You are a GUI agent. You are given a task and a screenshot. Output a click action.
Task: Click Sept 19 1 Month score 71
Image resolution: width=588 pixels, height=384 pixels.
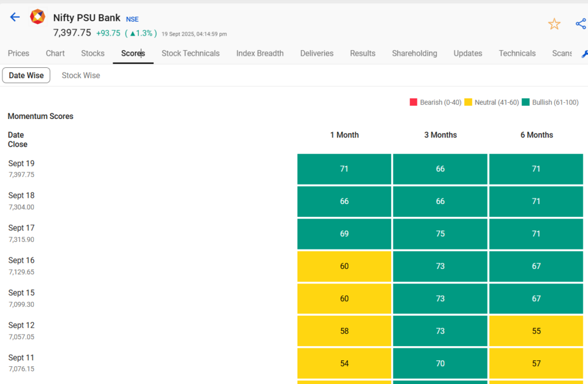[345, 169]
